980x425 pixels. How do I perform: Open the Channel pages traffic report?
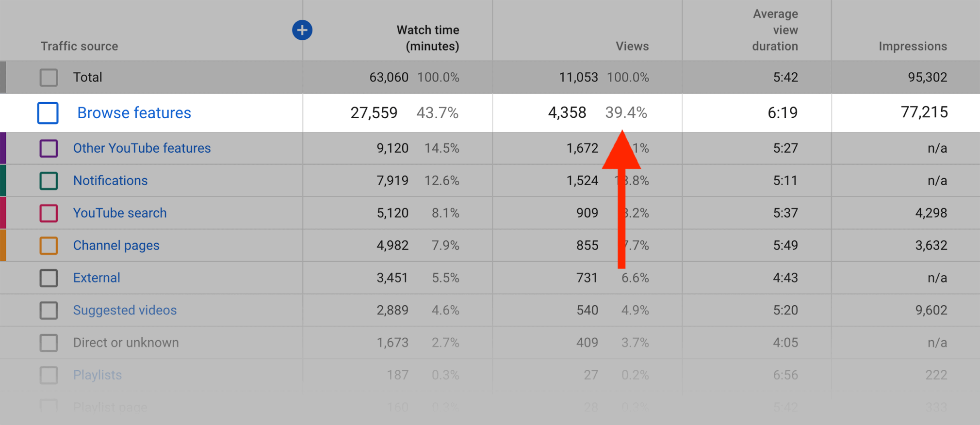coord(116,245)
